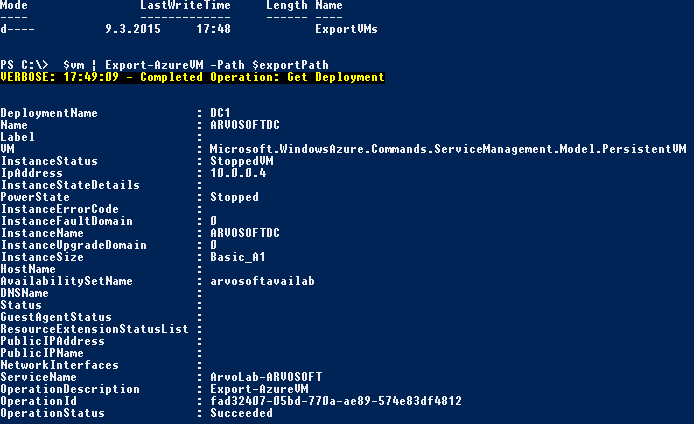Click the ExportVMs directory name
This screenshot has height=424, width=694.
pos(346,30)
